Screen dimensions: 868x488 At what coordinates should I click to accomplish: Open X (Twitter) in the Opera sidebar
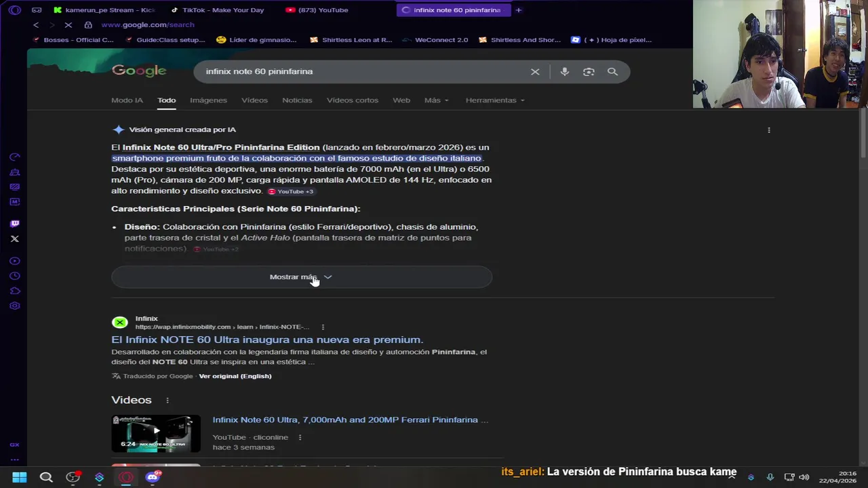pos(15,239)
